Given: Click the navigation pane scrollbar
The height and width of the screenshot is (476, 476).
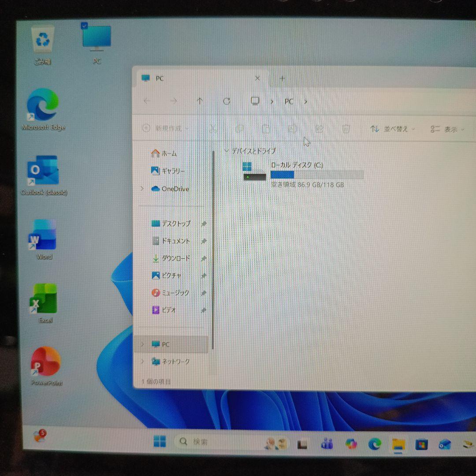Looking at the screenshot, I should click(x=214, y=247).
